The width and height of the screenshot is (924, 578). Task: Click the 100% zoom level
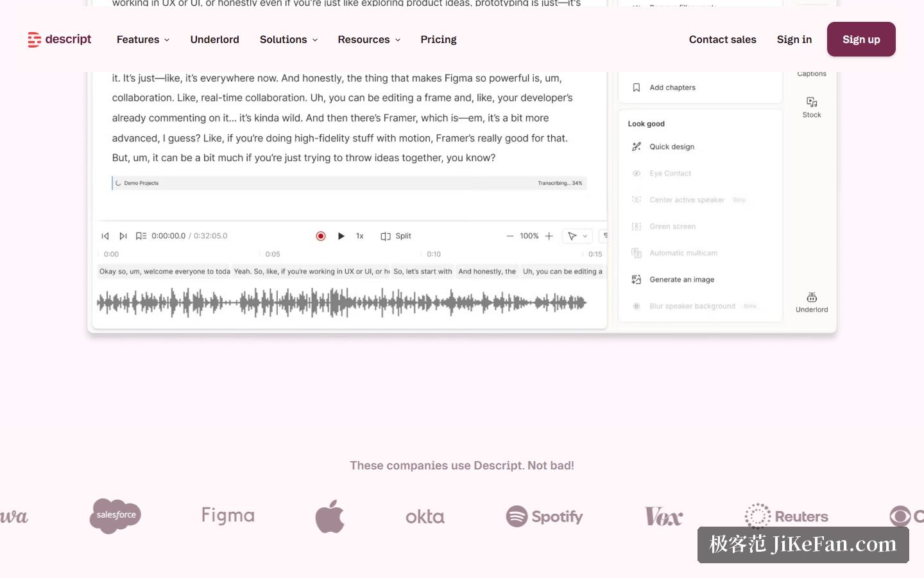[x=529, y=236]
